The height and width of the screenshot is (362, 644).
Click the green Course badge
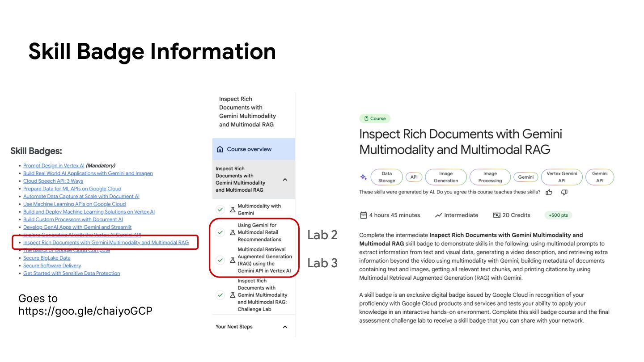(375, 118)
